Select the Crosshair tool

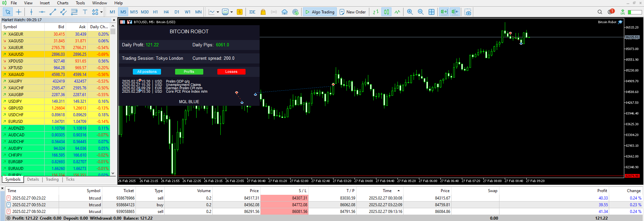pyautogui.click(x=18, y=12)
